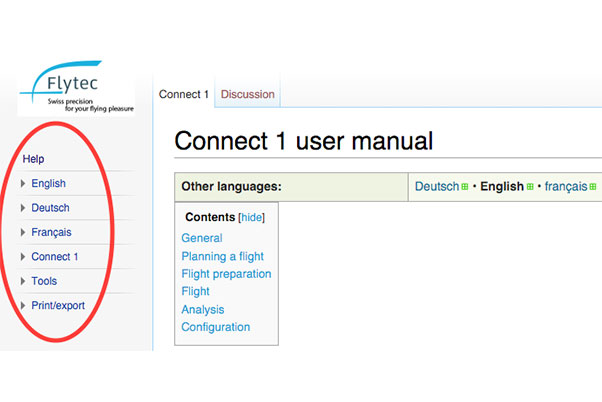This screenshot has height=402, width=602.
Task: Expand the English sidebar section arrow
Action: pyautogui.click(x=23, y=184)
